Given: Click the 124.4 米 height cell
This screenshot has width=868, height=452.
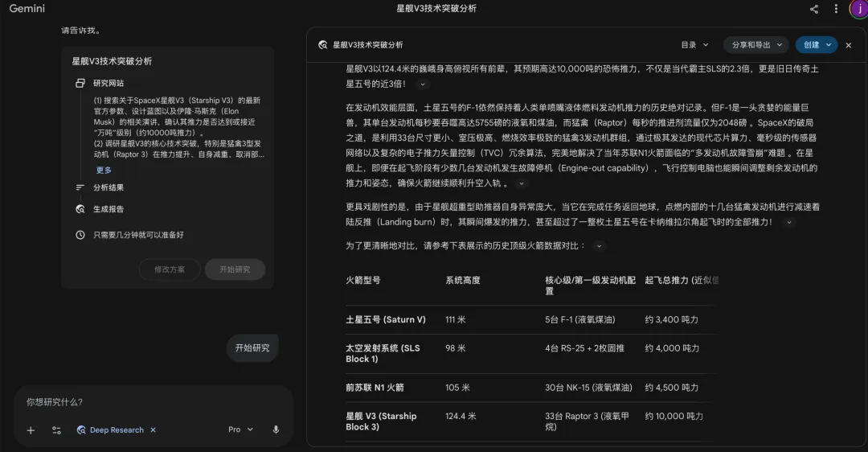Looking at the screenshot, I should pos(461,416).
